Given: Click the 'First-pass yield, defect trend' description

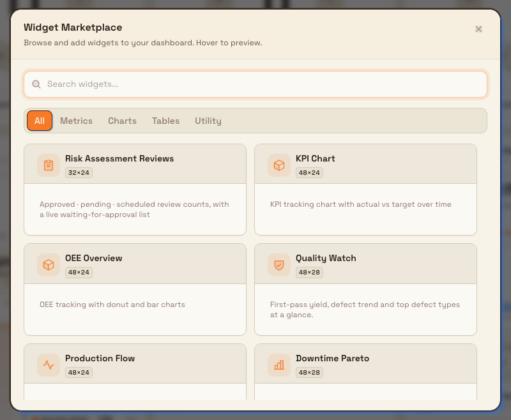Looking at the screenshot, I should [x=365, y=310].
